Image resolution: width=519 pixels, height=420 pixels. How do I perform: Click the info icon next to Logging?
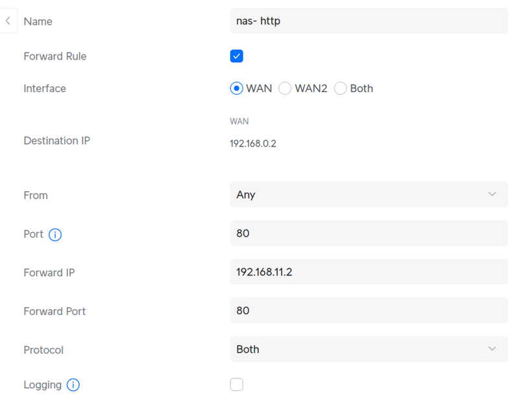pos(73,385)
